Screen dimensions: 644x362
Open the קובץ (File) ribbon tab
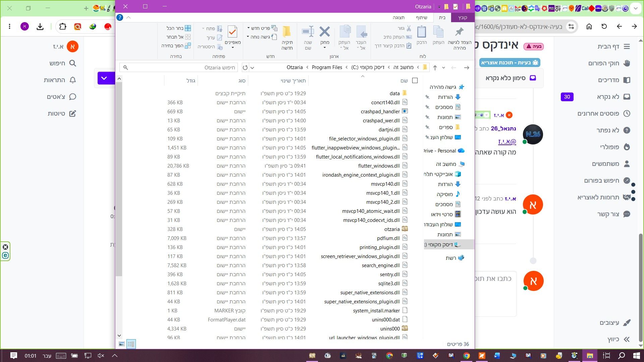(463, 17)
